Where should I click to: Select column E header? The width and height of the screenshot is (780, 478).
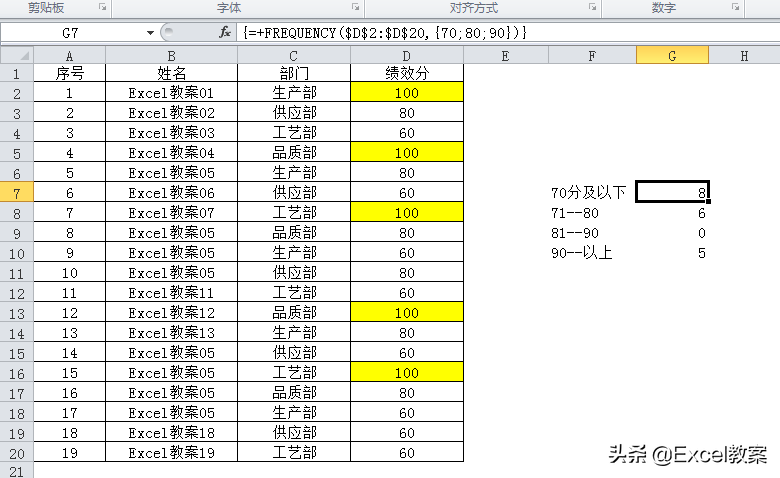[506, 55]
